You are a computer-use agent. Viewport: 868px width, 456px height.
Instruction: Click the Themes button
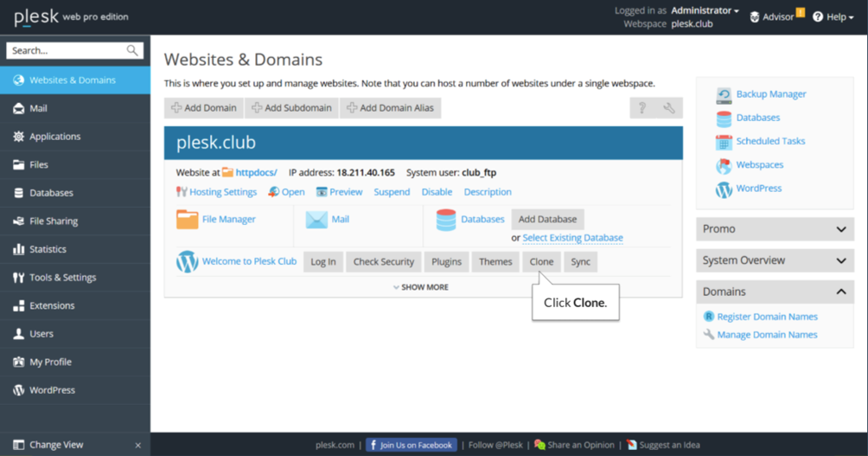pyautogui.click(x=495, y=261)
